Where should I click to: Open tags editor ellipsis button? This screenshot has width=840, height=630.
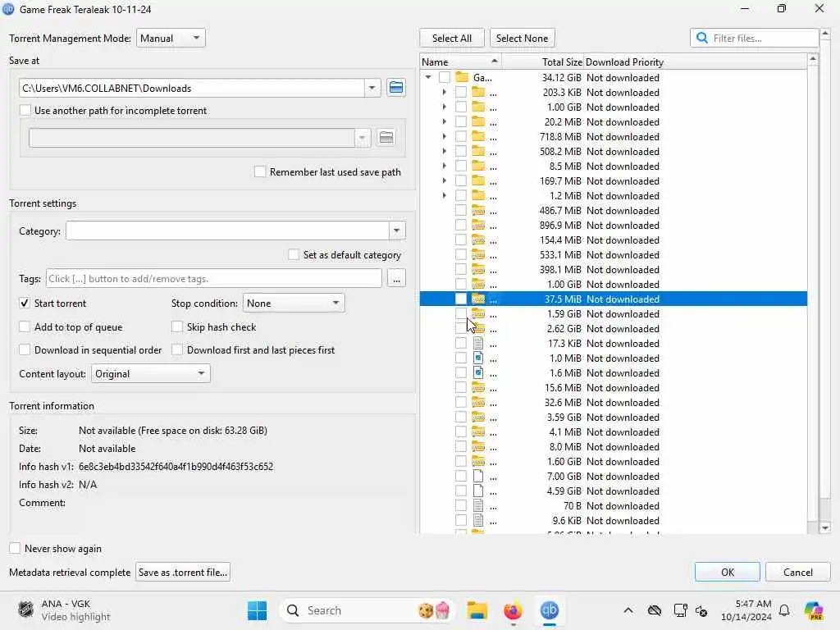click(396, 279)
